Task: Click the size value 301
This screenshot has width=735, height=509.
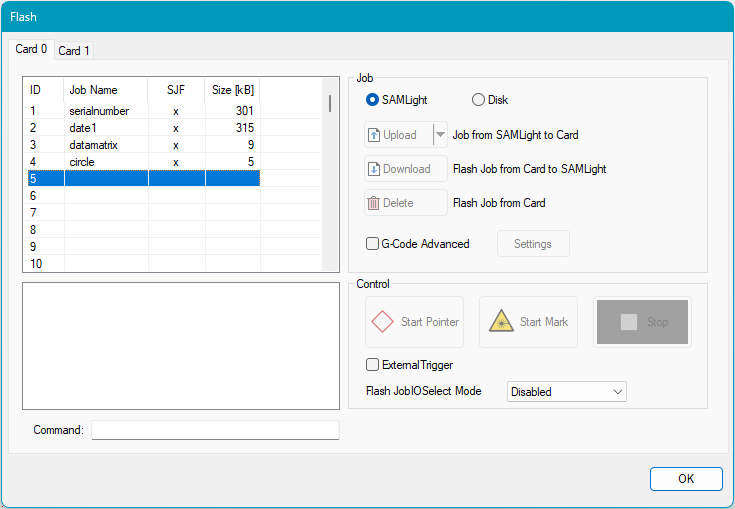Action: [x=245, y=111]
